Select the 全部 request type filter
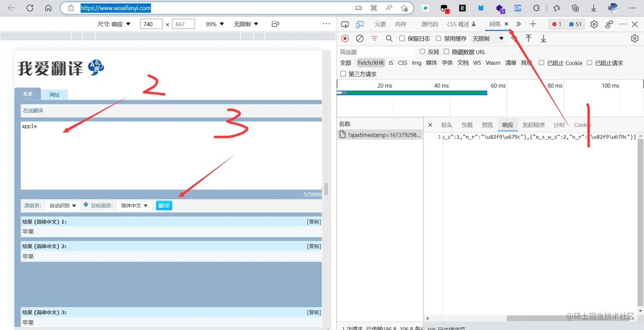 pos(345,63)
